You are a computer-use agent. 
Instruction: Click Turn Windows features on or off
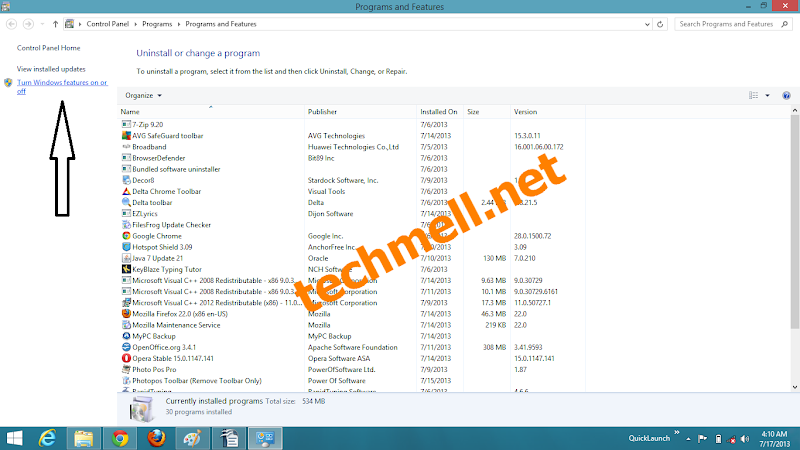[62, 87]
